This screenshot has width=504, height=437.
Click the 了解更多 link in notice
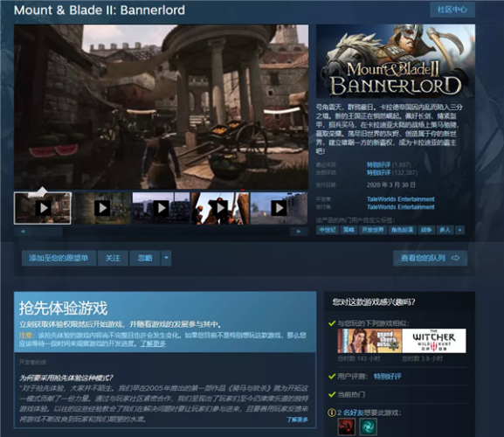click(x=153, y=343)
